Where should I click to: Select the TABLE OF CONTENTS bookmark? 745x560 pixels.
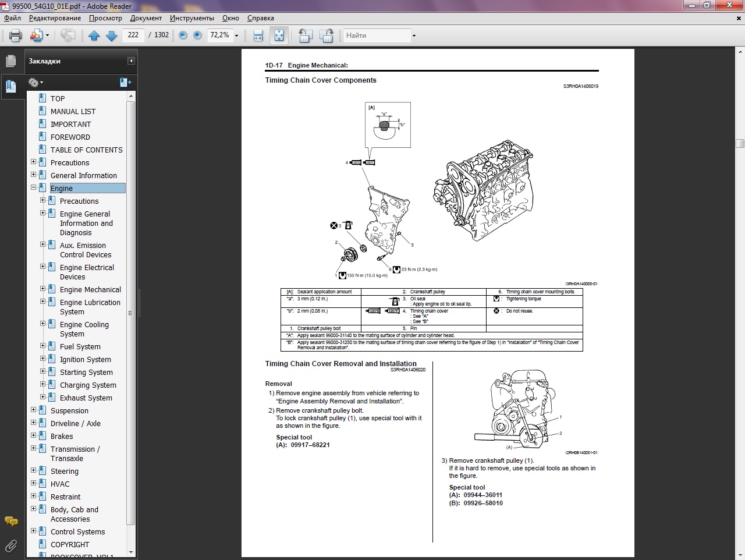click(x=86, y=150)
